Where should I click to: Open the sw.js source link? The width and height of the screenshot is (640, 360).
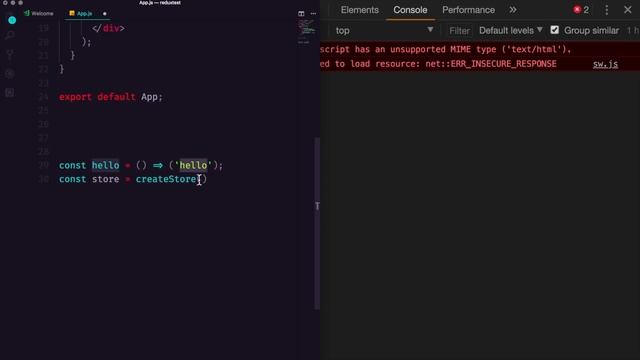(x=605, y=64)
